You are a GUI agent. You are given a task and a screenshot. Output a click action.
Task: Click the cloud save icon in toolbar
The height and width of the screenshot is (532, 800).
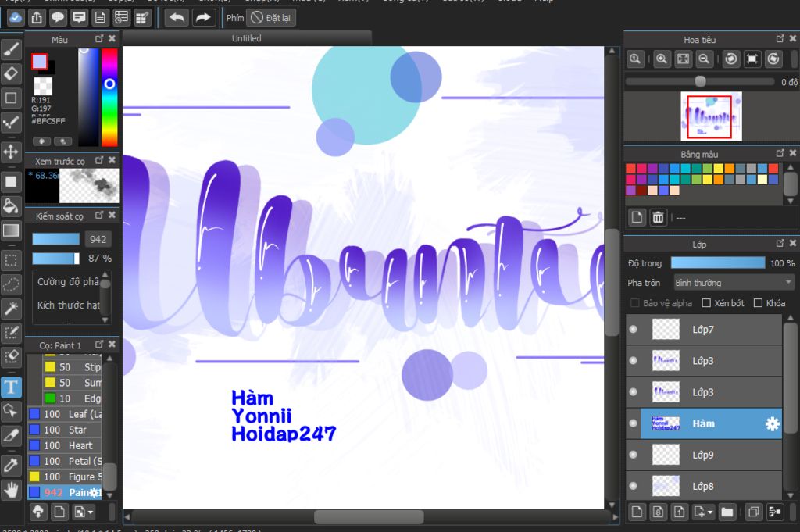click(16, 18)
